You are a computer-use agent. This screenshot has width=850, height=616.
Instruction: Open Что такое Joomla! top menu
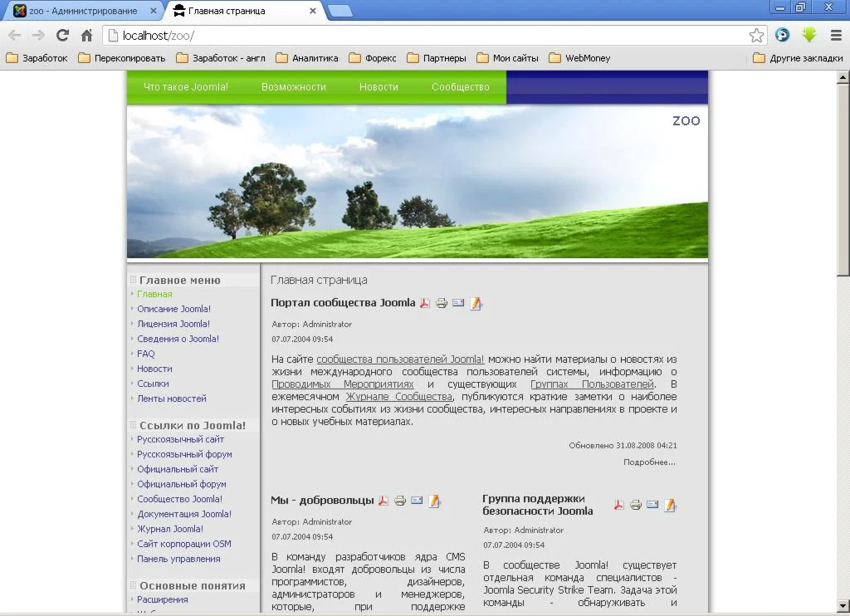click(186, 87)
